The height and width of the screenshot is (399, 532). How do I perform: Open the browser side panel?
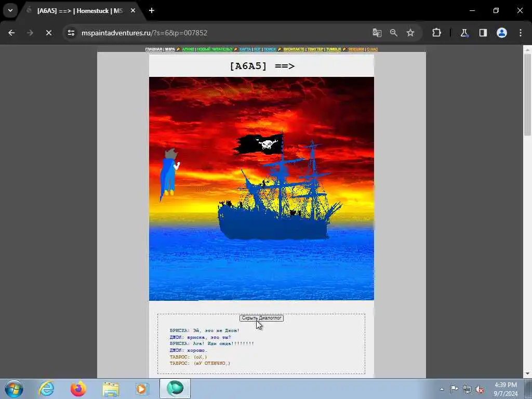[483, 33]
